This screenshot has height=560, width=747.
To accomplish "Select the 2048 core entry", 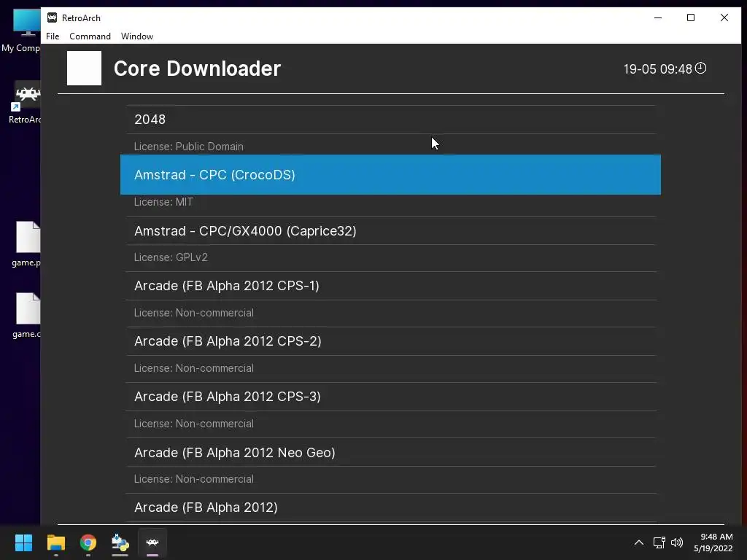I will coord(391,120).
